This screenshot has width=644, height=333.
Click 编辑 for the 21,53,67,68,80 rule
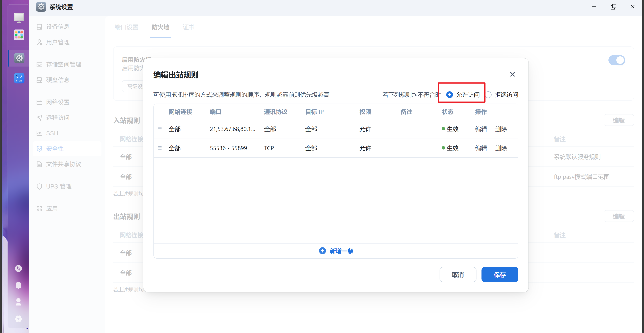(481, 129)
